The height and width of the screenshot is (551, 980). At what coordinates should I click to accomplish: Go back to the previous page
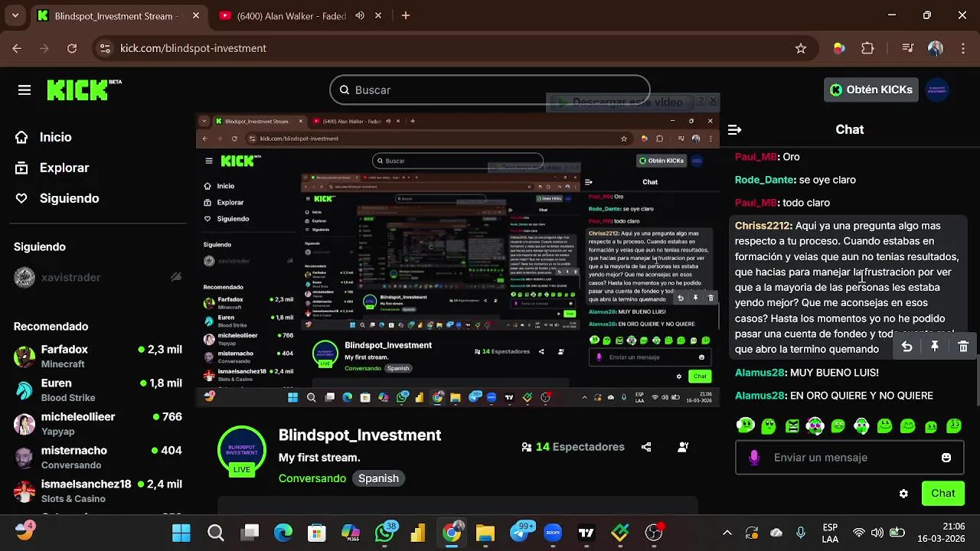coord(17,48)
